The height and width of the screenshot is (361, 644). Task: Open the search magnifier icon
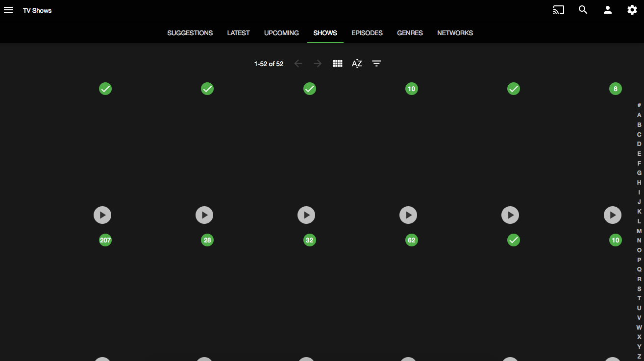pos(583,10)
